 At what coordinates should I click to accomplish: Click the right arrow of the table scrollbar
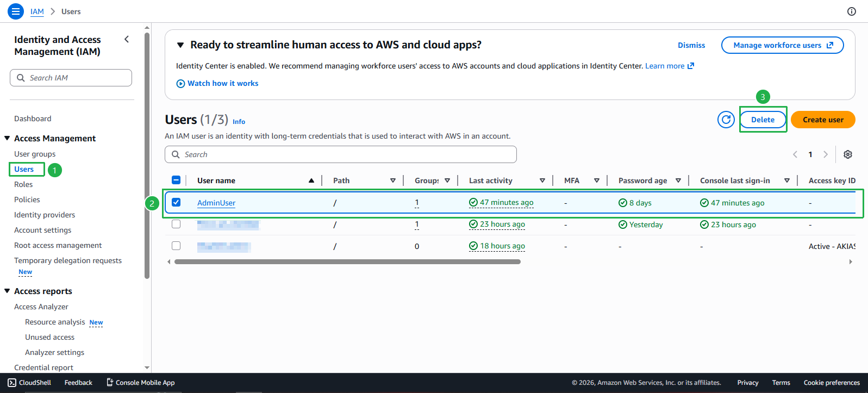pos(851,261)
